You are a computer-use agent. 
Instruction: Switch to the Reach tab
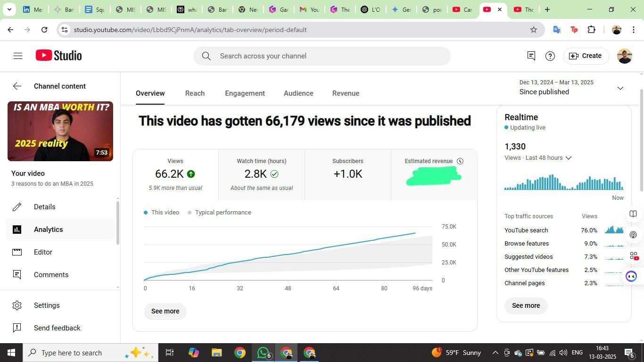195,93
